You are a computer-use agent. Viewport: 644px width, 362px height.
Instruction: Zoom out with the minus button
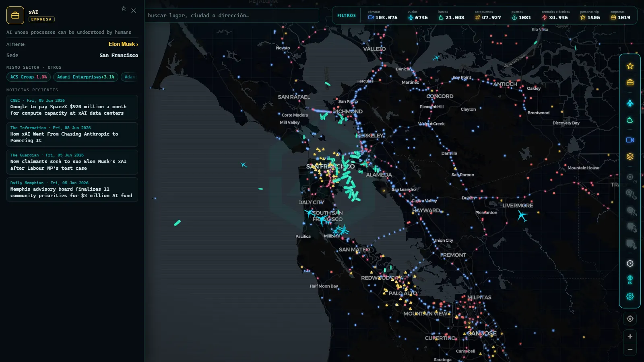(x=630, y=350)
